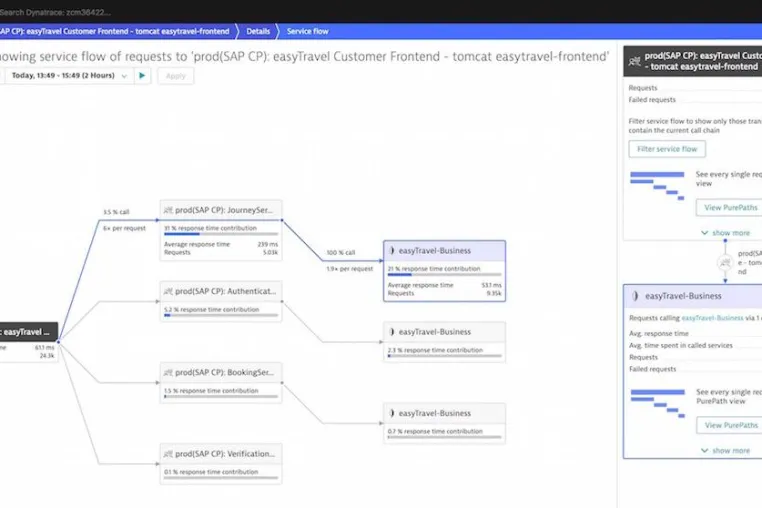
Task: Click the '6× per request' edge label
Action: click(x=124, y=228)
